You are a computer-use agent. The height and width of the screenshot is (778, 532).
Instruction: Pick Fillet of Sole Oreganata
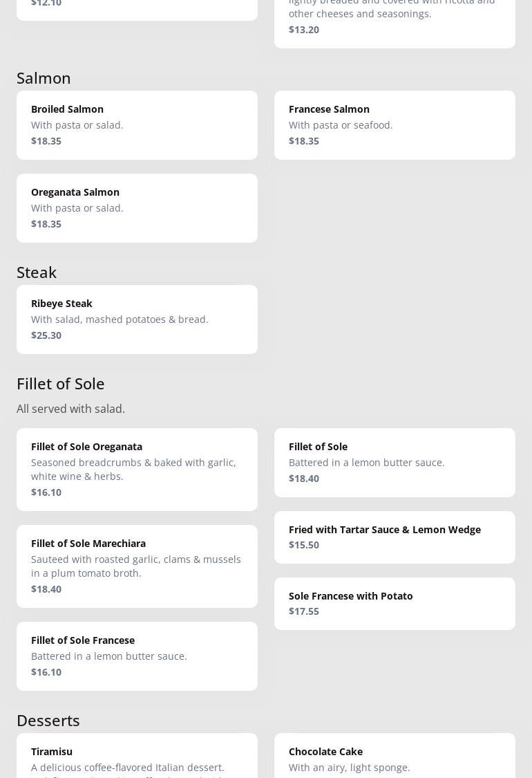(x=137, y=470)
